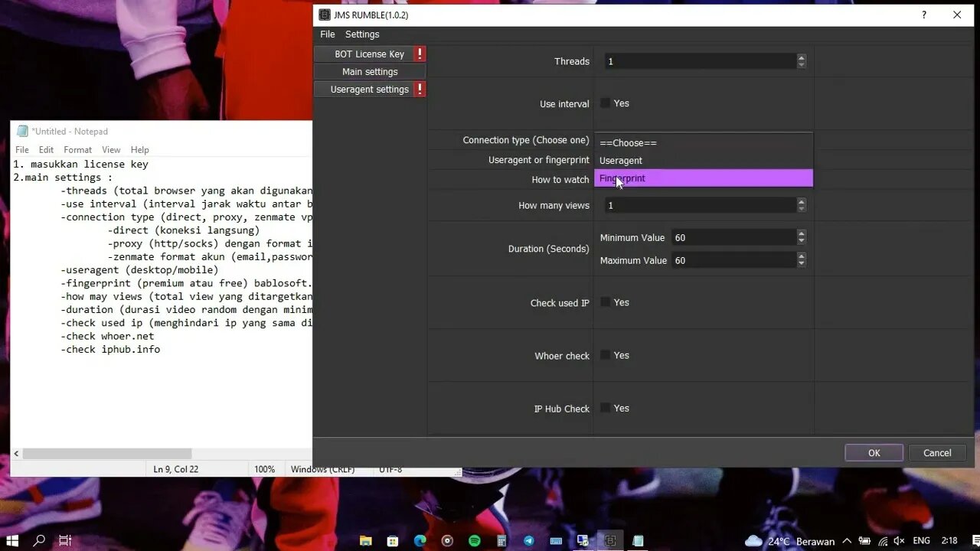The width and height of the screenshot is (980, 551).
Task: Click the Notepad title bar icon
Action: coord(22,131)
